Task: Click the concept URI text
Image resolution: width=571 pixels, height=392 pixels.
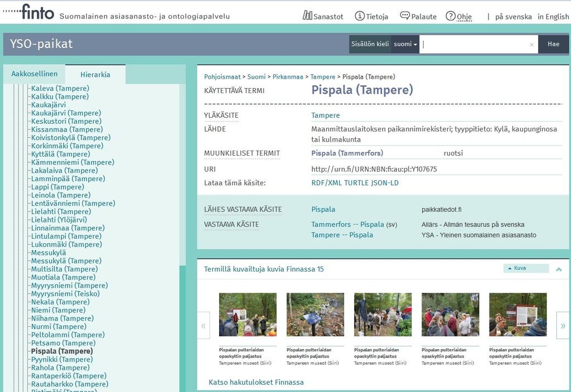Action: point(374,169)
